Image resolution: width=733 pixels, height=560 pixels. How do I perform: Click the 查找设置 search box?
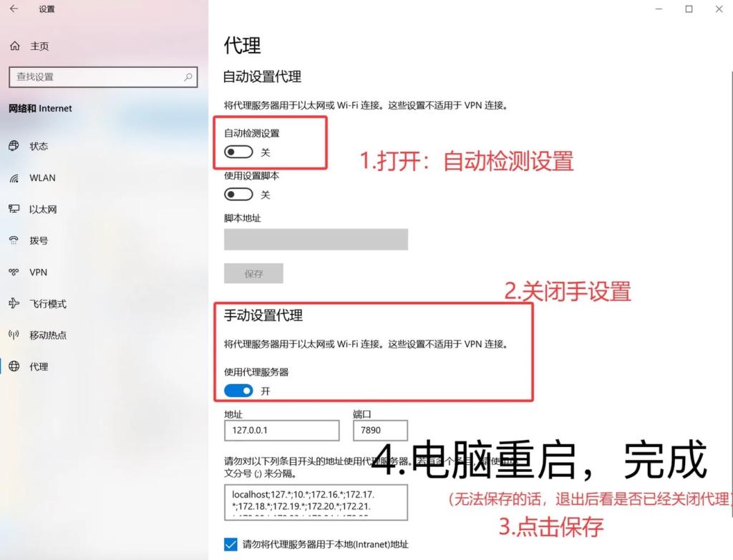103,77
